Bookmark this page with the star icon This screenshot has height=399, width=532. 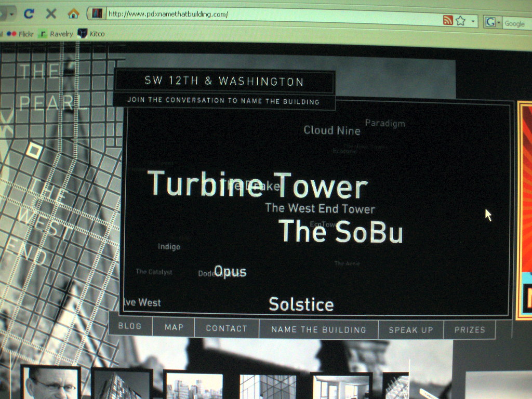point(460,21)
